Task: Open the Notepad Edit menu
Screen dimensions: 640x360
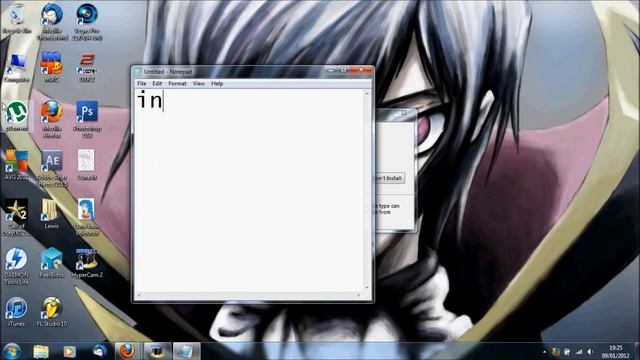Action: [x=157, y=83]
